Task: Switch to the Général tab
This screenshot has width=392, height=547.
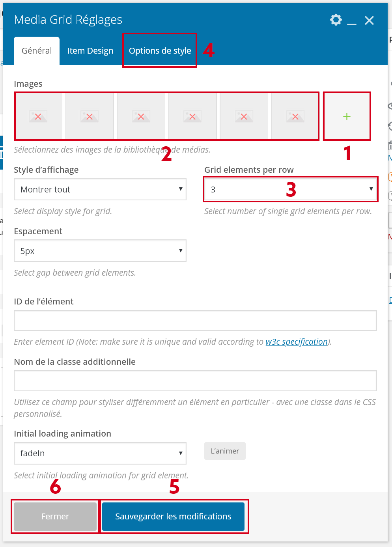Action: pyautogui.click(x=37, y=51)
